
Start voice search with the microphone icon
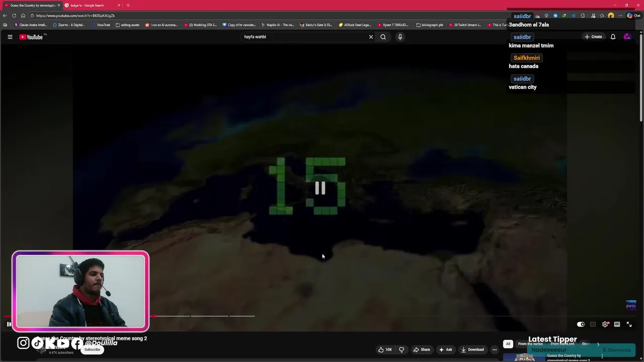[400, 37]
